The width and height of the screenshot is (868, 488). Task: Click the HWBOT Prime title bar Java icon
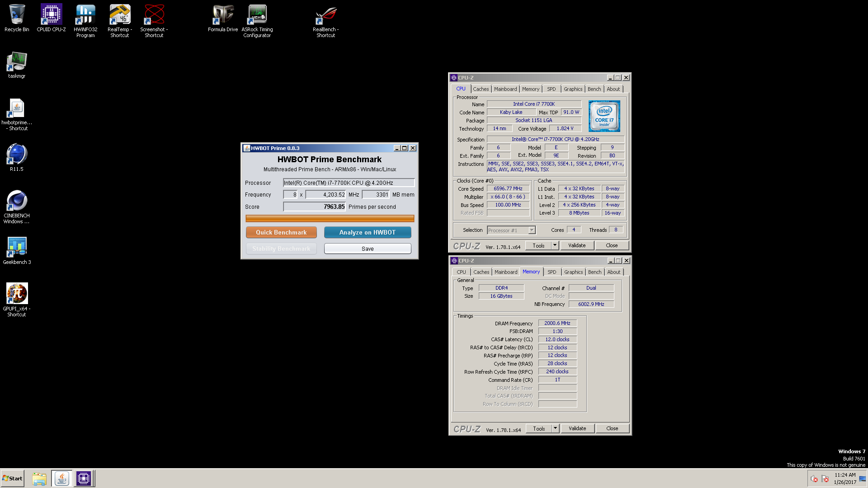(246, 148)
